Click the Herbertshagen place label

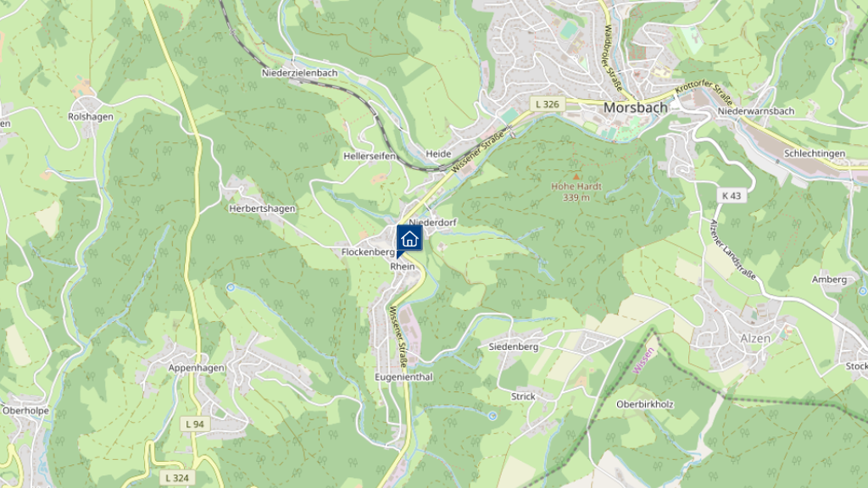click(x=263, y=208)
